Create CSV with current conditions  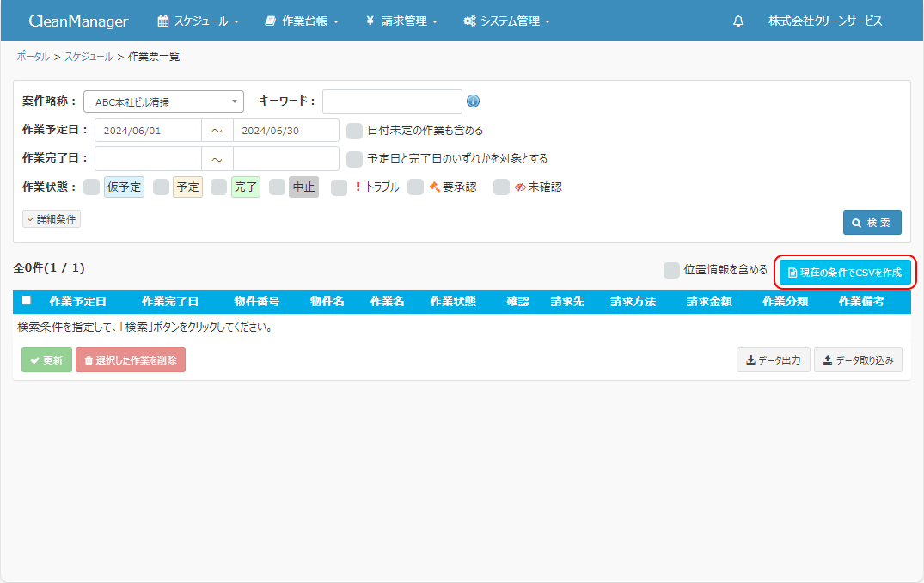click(845, 273)
